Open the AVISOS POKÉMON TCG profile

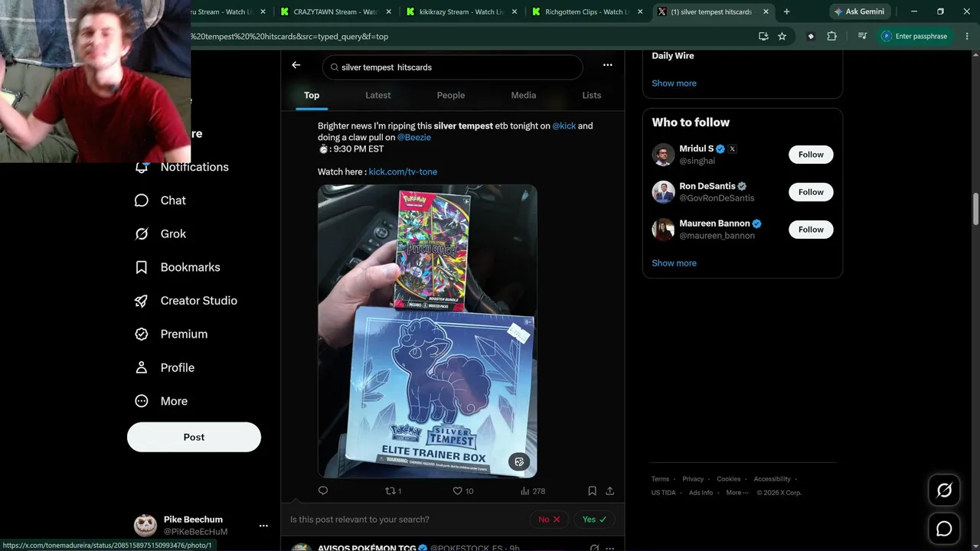click(367, 548)
